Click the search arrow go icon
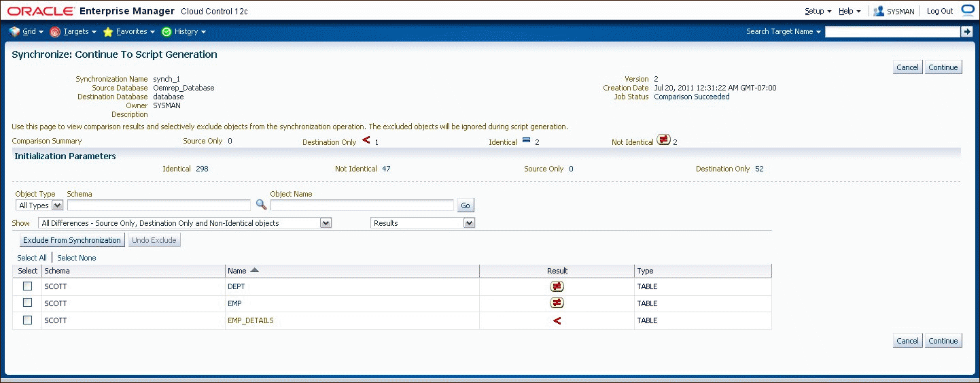This screenshot has height=383, width=980. (x=966, y=32)
